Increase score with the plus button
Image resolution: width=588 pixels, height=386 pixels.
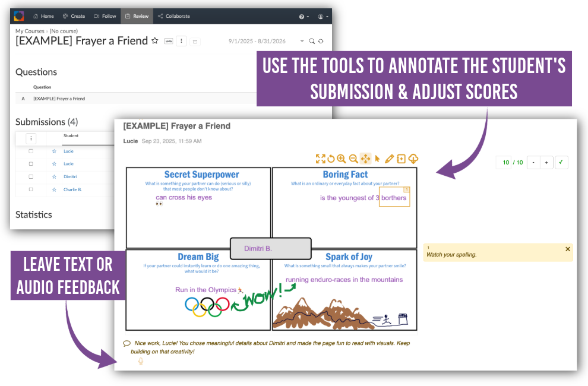[546, 162]
